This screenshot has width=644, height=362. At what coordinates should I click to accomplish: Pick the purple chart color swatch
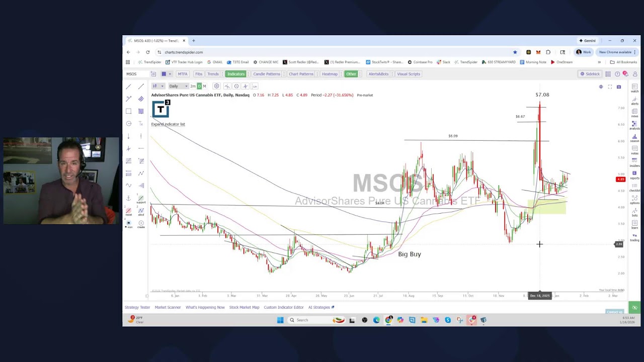click(164, 74)
